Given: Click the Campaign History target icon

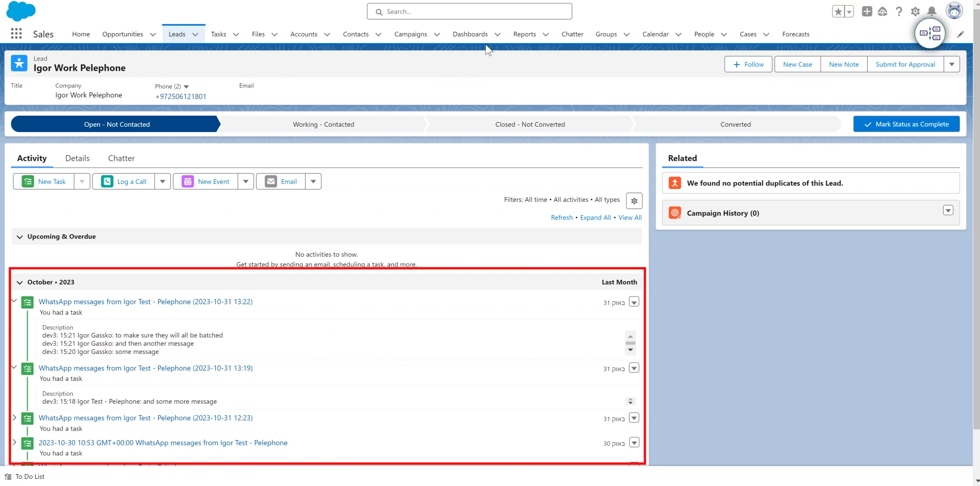Looking at the screenshot, I should [x=675, y=212].
